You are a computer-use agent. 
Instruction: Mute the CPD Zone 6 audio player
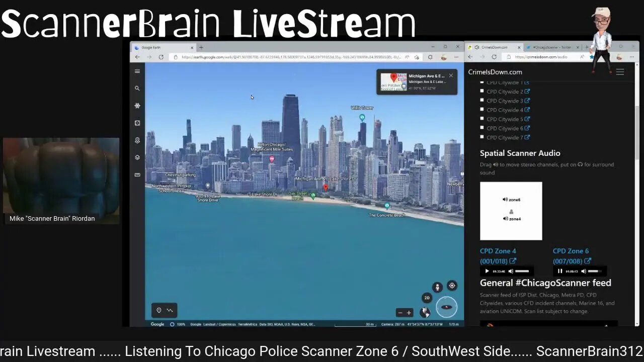pyautogui.click(x=584, y=271)
